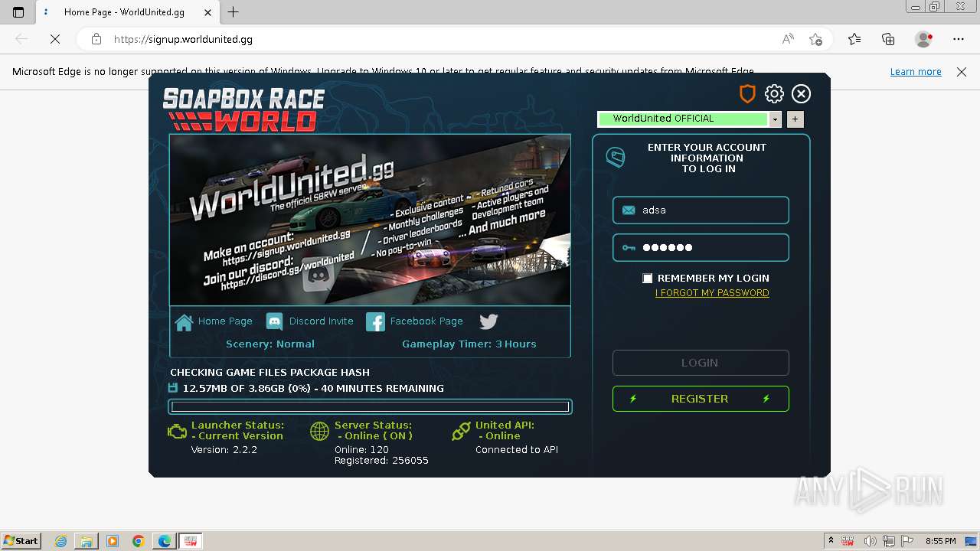The width and height of the screenshot is (980, 551).
Task: Close the Home Page browser tab
Action: [x=207, y=12]
